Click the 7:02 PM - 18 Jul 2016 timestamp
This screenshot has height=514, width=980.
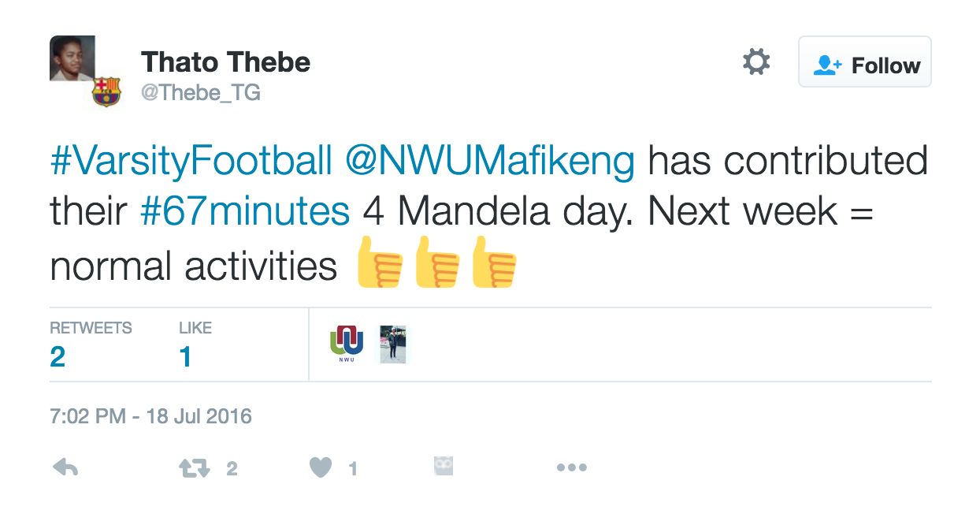click(150, 415)
